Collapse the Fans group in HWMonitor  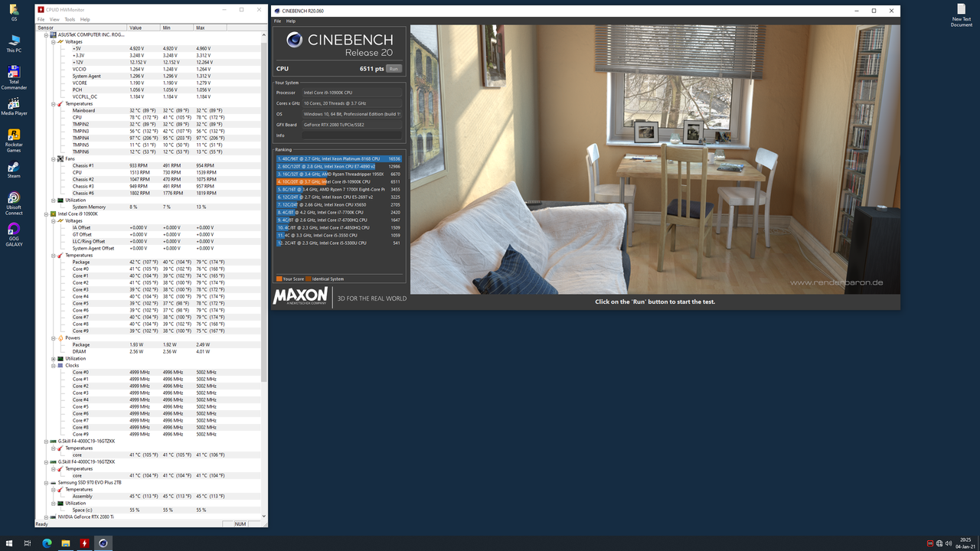(x=54, y=158)
